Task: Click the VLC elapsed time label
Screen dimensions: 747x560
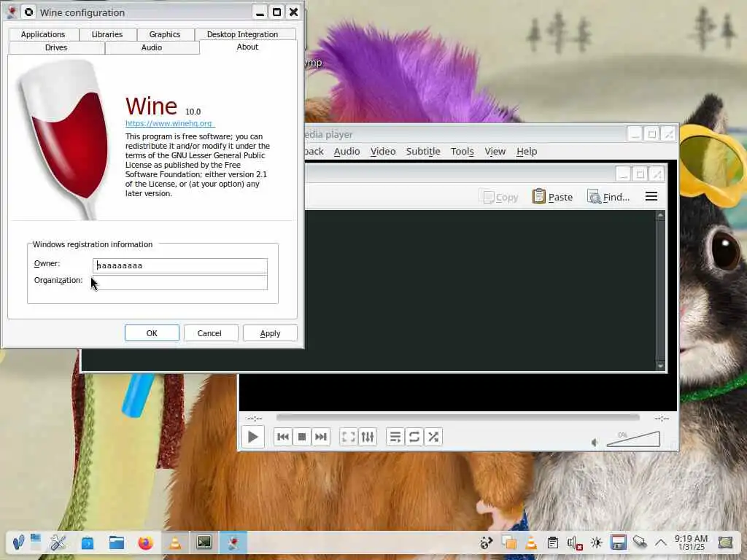Action: coord(255,418)
